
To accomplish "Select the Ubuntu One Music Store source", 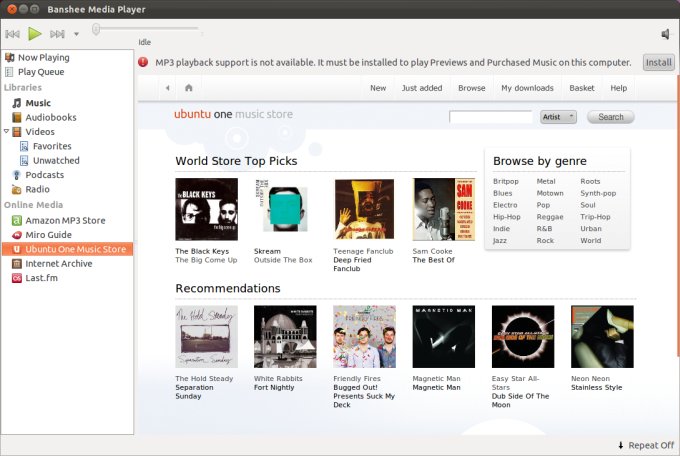I will point(67,249).
